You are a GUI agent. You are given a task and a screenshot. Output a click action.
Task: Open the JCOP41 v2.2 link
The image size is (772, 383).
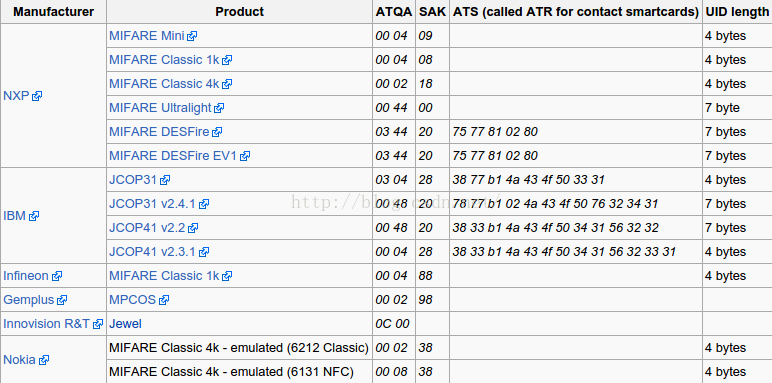[x=148, y=228]
